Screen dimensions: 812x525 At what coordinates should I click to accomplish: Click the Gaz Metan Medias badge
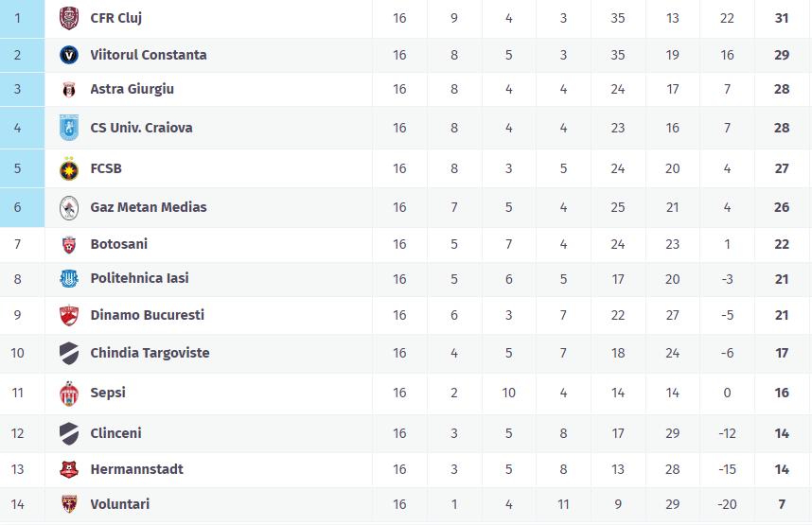point(69,207)
